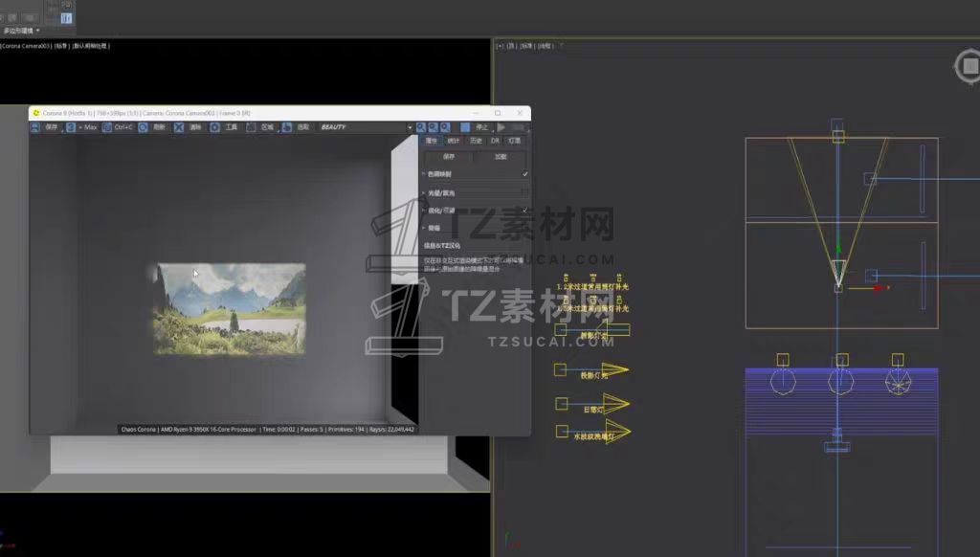This screenshot has width=980, height=557.
Task: Click the mountain landscape projection in the render
Action: 230,309
